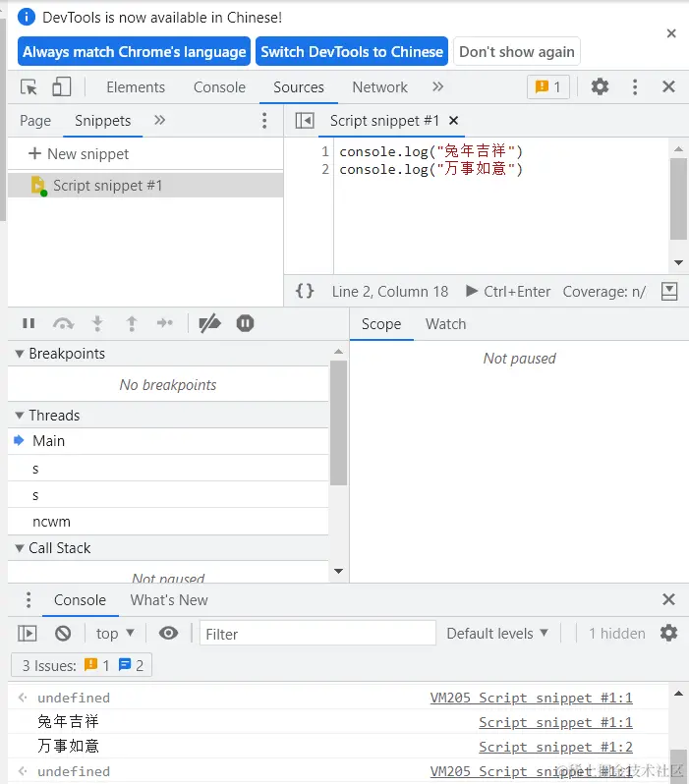Open DevTools settings gear icon
This screenshot has height=784, width=689.
click(600, 87)
